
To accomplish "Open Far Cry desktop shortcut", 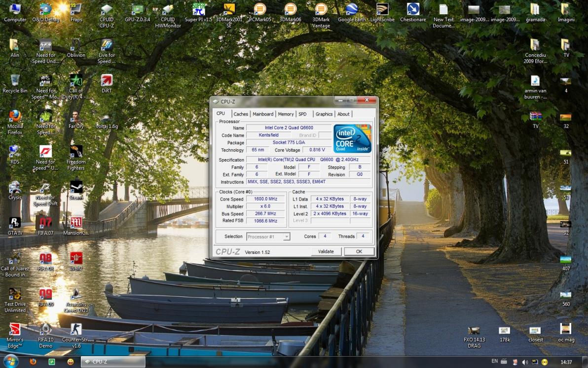I will (x=76, y=120).
